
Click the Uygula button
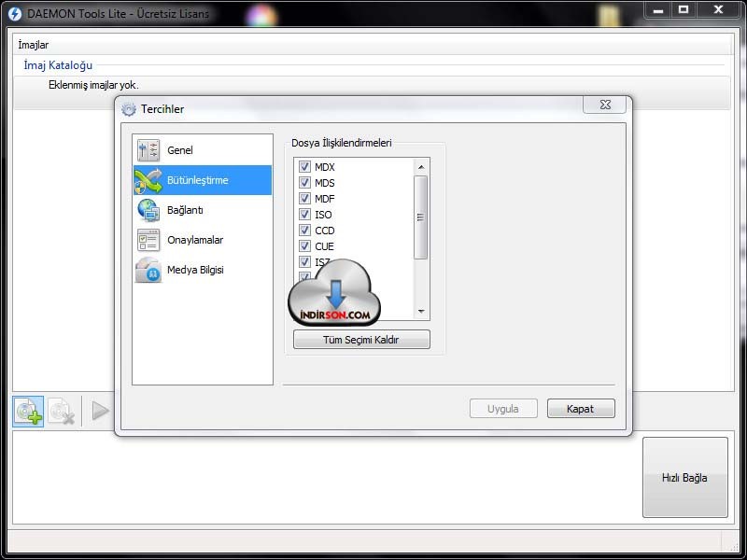[x=503, y=409]
